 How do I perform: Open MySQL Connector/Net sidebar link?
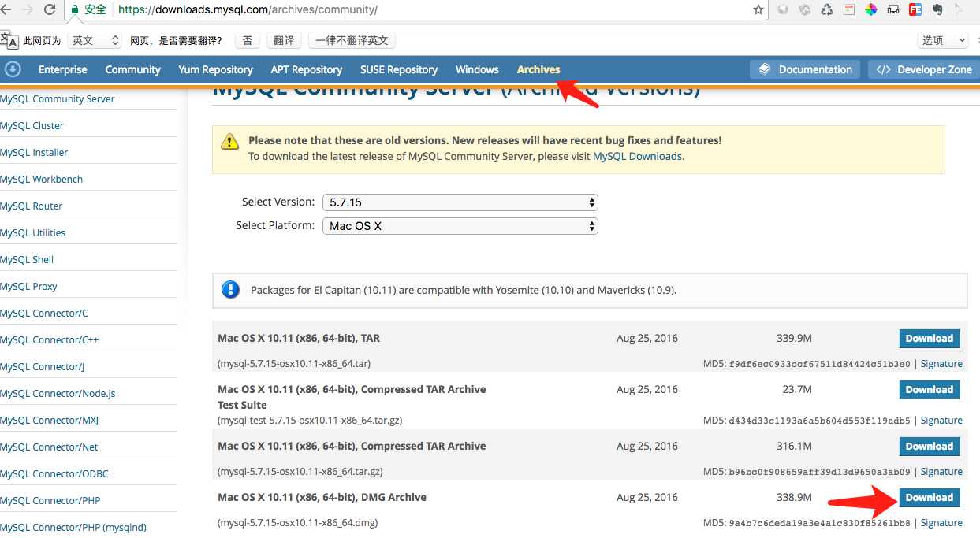[49, 447]
